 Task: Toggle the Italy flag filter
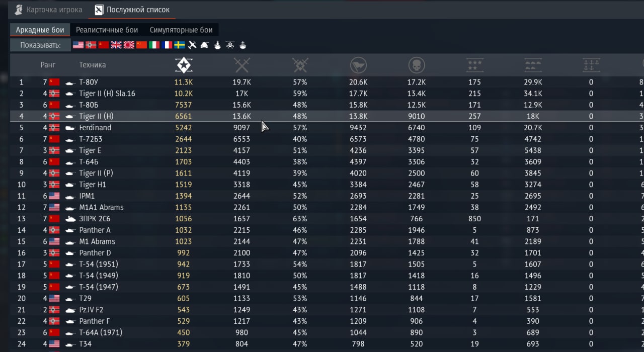154,45
